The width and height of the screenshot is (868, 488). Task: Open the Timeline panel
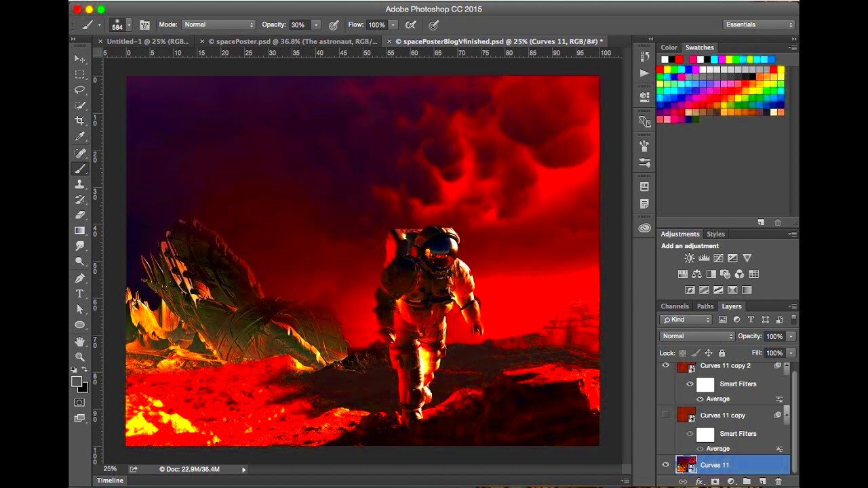(x=110, y=481)
